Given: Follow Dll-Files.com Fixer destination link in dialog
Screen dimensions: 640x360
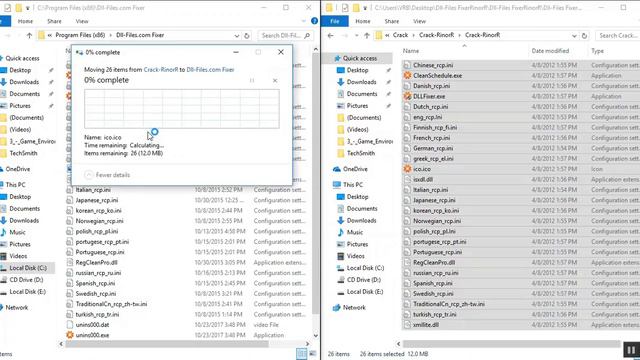Looking at the screenshot, I should 210,70.
